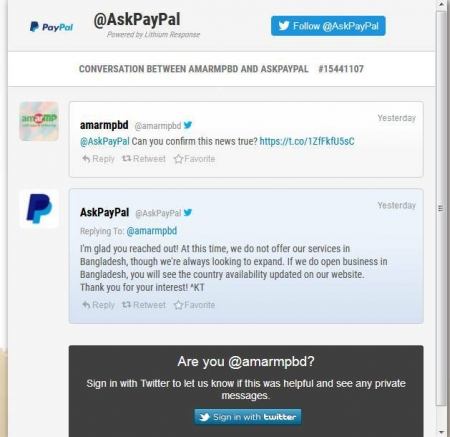Sign in with Twitter button
This screenshot has width=450, height=437.
[248, 417]
